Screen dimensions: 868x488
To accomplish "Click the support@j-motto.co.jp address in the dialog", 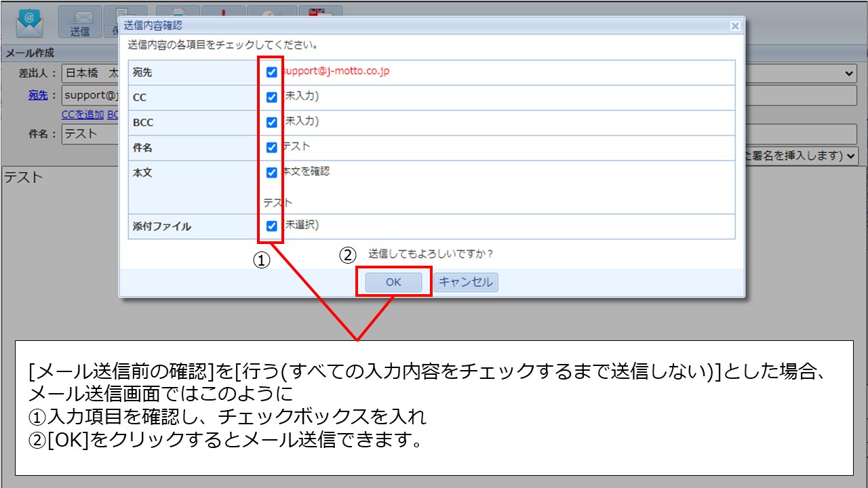I will tap(335, 71).
